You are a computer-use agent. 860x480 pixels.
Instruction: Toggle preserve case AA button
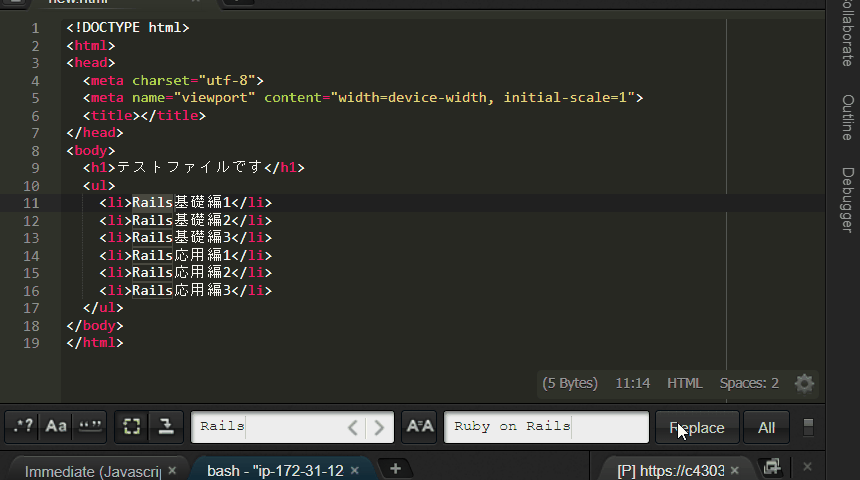tap(420, 427)
